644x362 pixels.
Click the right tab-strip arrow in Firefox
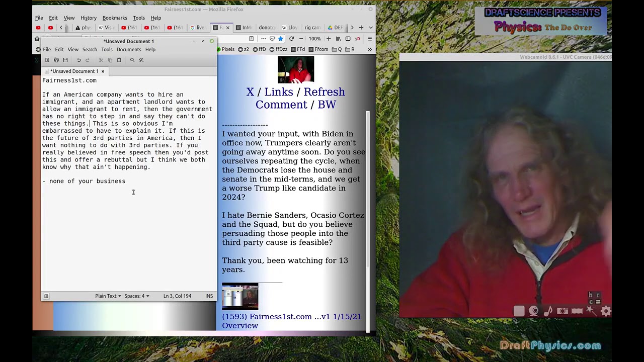[x=352, y=28]
